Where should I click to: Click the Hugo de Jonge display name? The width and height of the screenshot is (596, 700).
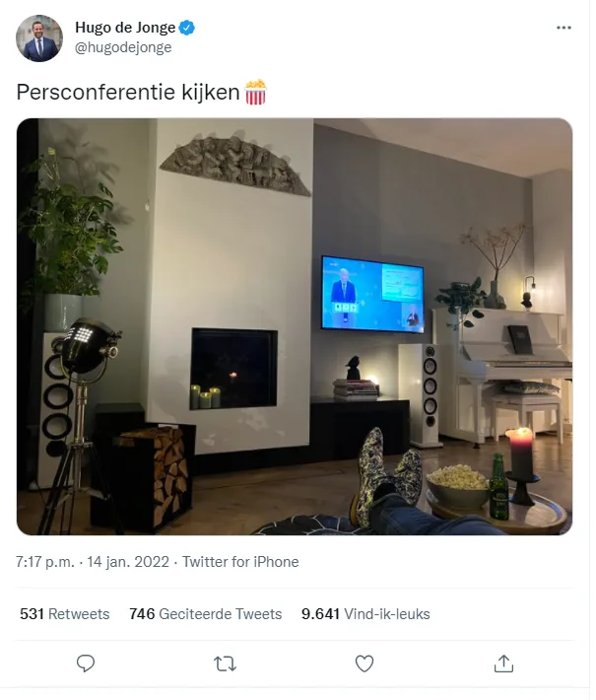125,28
